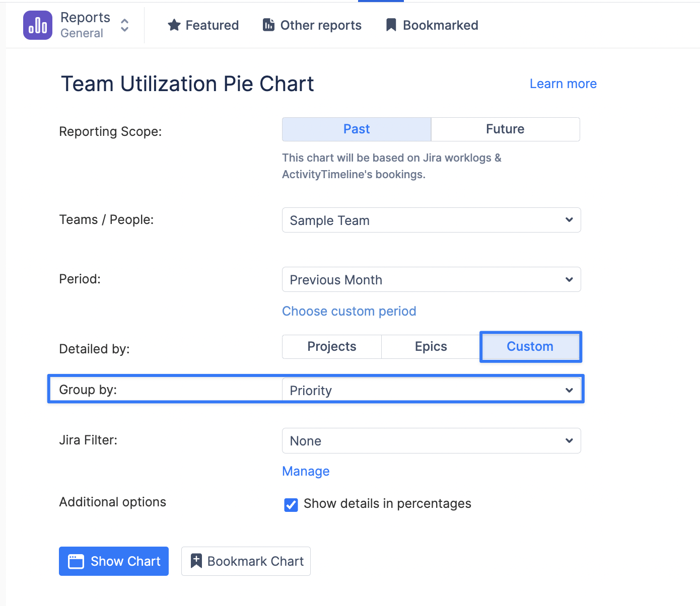Viewport: 700px width, 606px height.
Task: Click the Featured star icon
Action: (x=174, y=25)
